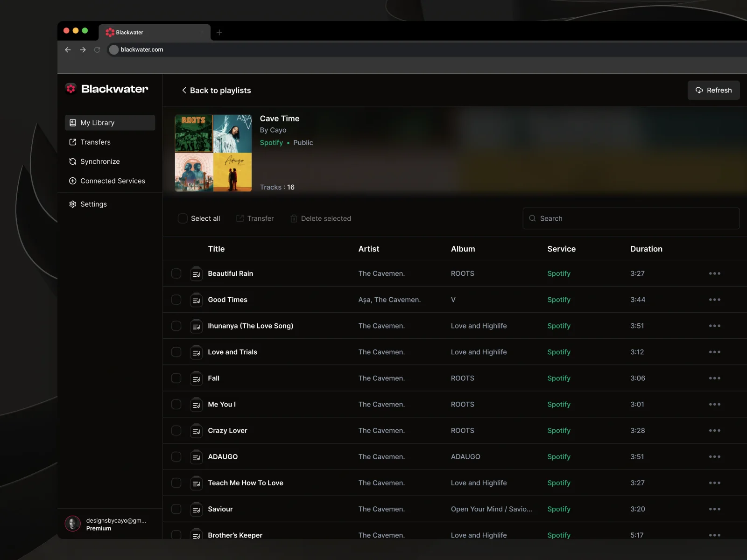Click the browser forward arrow
The height and width of the screenshot is (560, 747).
tap(83, 49)
